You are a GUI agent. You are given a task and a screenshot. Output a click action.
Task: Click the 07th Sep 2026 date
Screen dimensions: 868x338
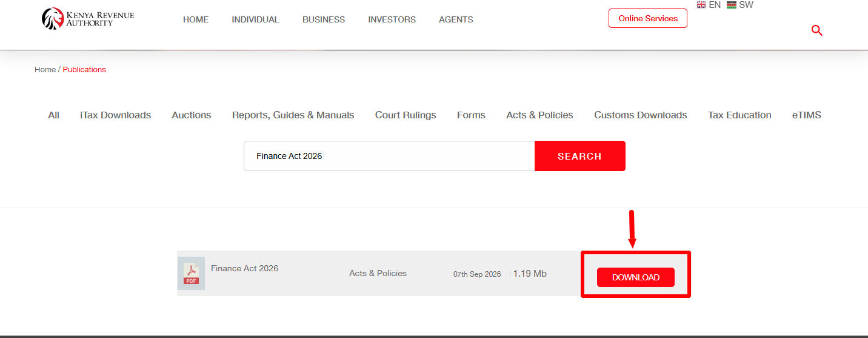click(477, 274)
